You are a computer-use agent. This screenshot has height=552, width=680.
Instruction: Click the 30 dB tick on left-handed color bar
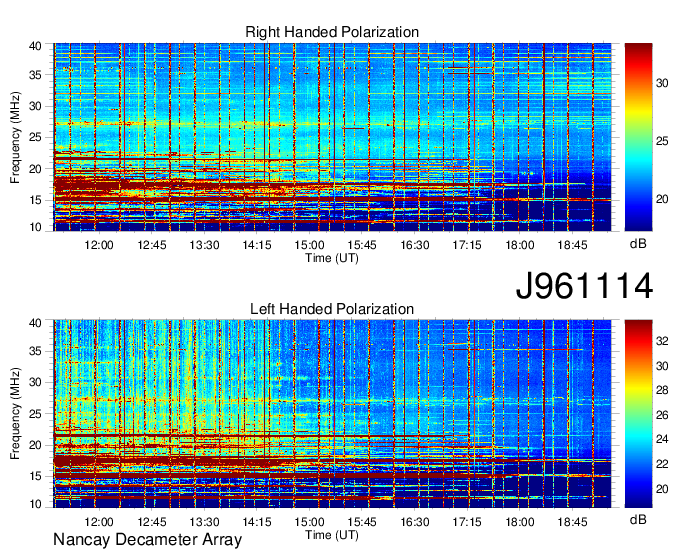tap(662, 366)
